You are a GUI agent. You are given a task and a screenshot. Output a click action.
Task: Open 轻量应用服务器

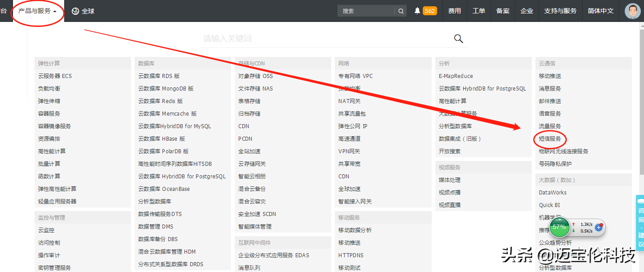[57, 202]
